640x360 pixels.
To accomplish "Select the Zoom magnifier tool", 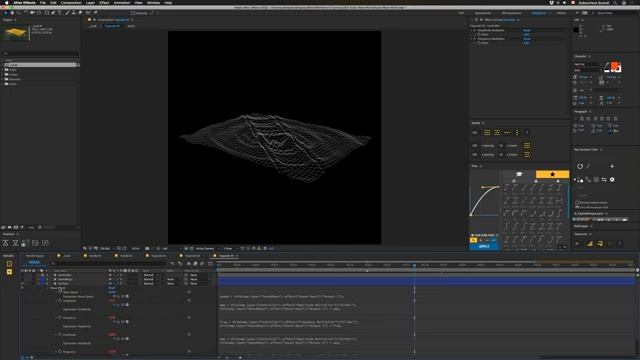I will click(x=19, y=13).
